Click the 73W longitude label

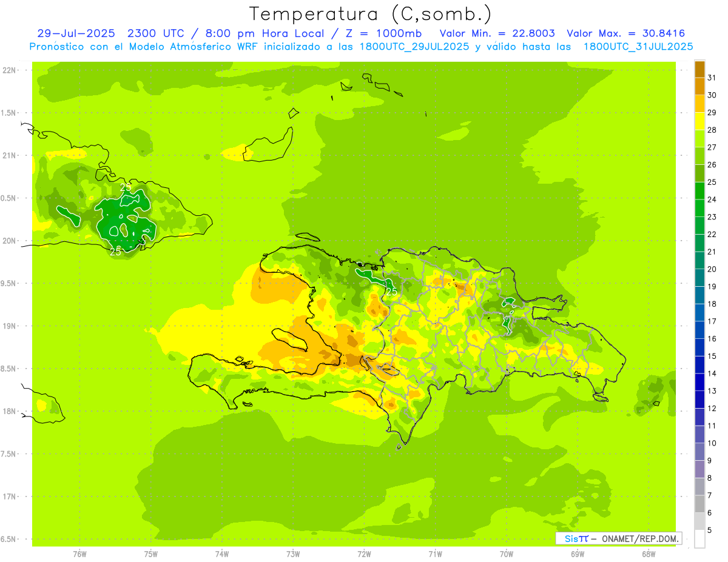(x=293, y=555)
